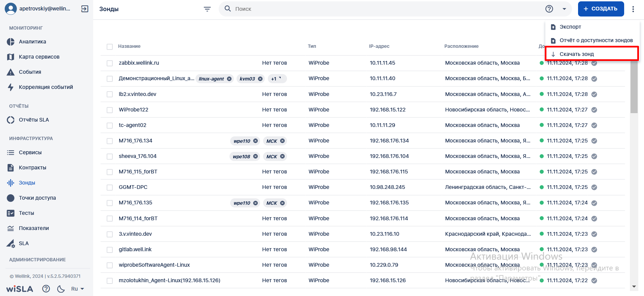This screenshot has width=644, height=296.
Task: Choose Скачать зонд from the menu
Action: [576, 54]
